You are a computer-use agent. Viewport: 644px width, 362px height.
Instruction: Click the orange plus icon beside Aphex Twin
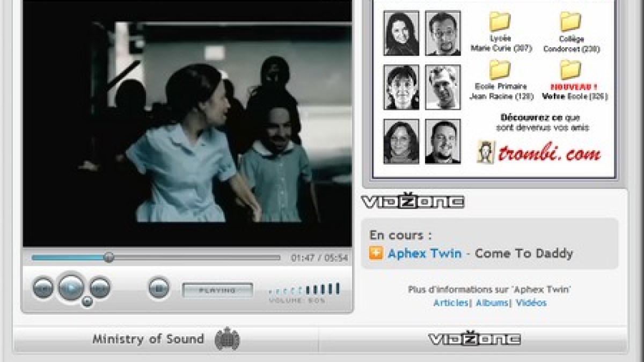tap(376, 253)
